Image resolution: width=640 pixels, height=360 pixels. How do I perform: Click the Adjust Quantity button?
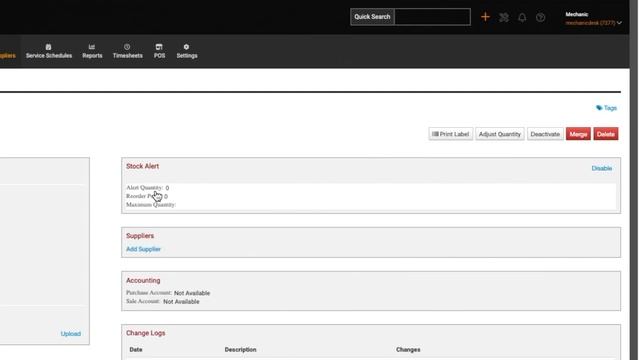click(x=500, y=134)
